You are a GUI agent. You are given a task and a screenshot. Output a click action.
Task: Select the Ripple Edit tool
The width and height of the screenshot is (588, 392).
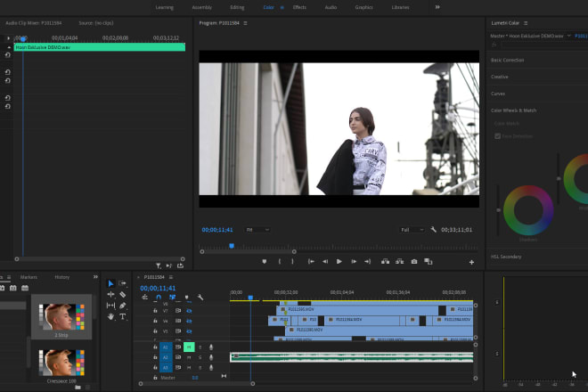pyautogui.click(x=110, y=295)
